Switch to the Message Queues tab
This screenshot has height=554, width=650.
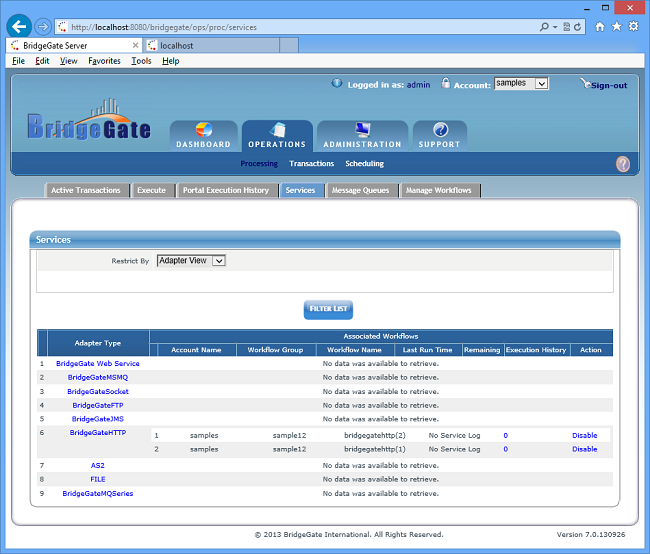(362, 190)
